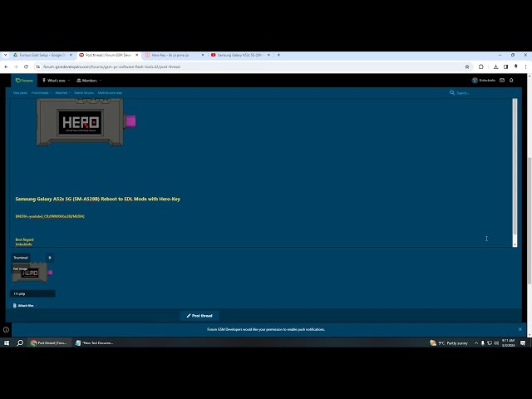
Task: Open New Text Document Notepad taskbar item
Action: click(95, 343)
